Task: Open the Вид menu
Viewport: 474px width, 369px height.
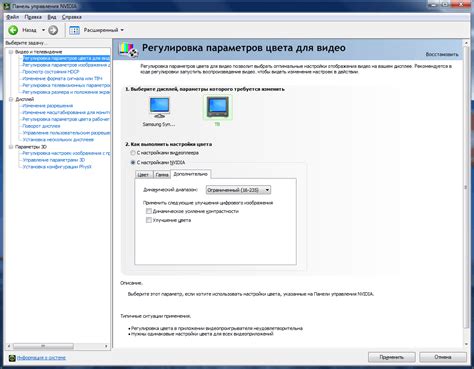Action: pos(52,17)
